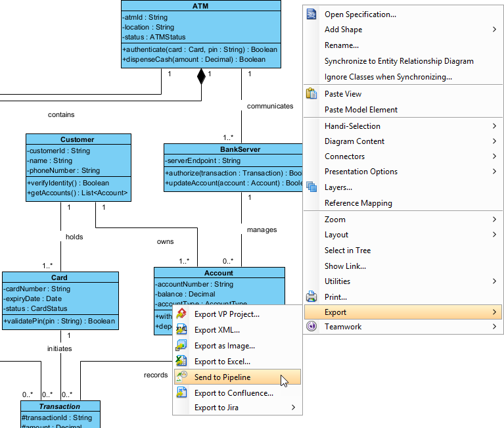
Task: Click serverEndpoint : String attribute
Action: [203, 160]
